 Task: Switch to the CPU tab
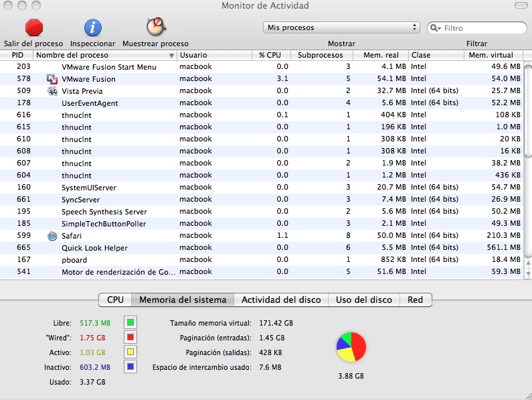click(115, 299)
